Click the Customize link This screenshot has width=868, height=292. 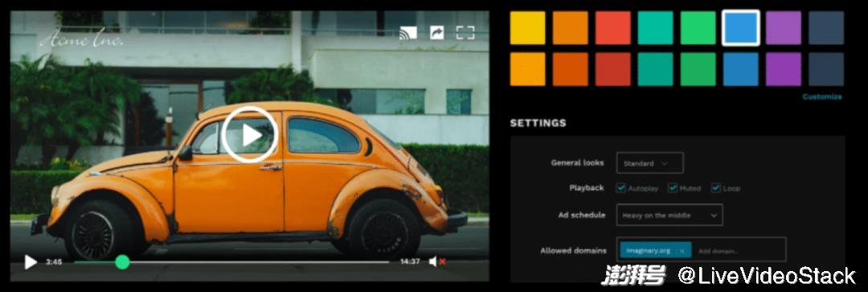(x=822, y=97)
